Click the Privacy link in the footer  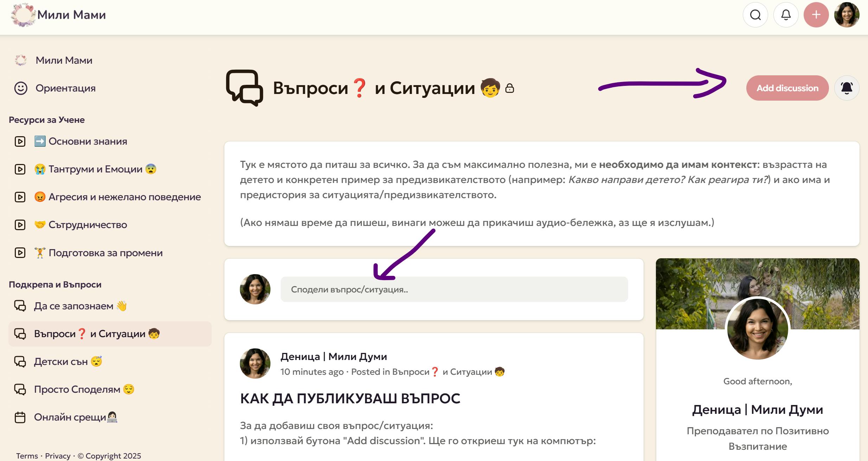(58, 456)
